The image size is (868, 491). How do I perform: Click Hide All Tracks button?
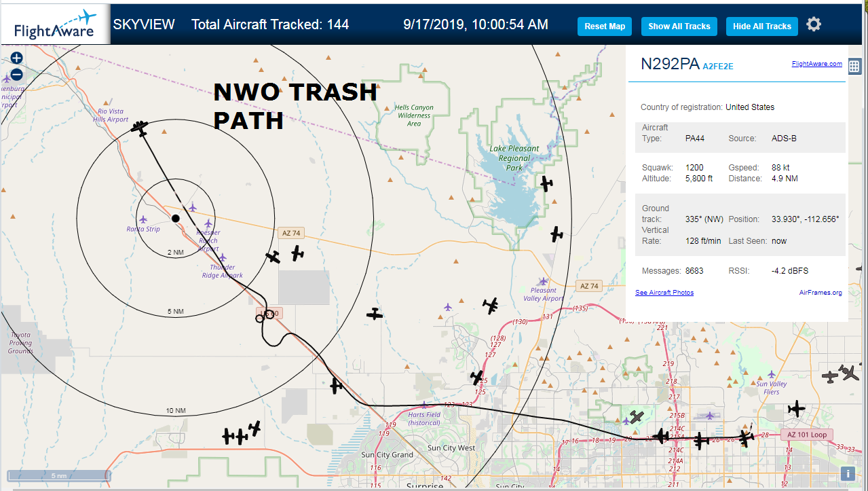click(761, 26)
